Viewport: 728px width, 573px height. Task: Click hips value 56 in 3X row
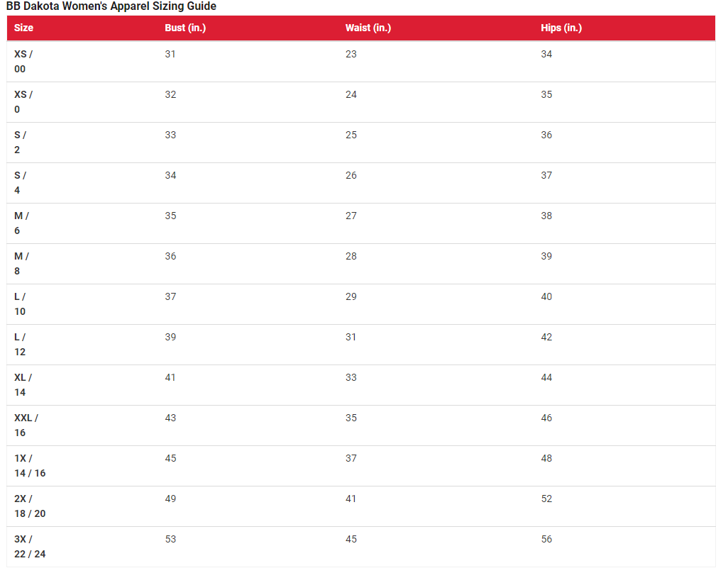546,539
